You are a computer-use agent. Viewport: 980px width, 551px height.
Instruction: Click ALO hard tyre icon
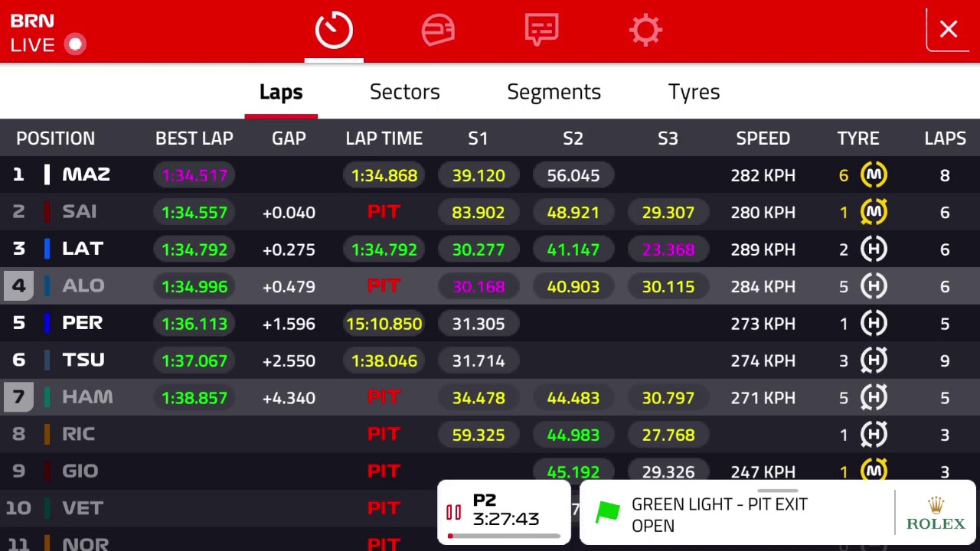[x=874, y=286]
